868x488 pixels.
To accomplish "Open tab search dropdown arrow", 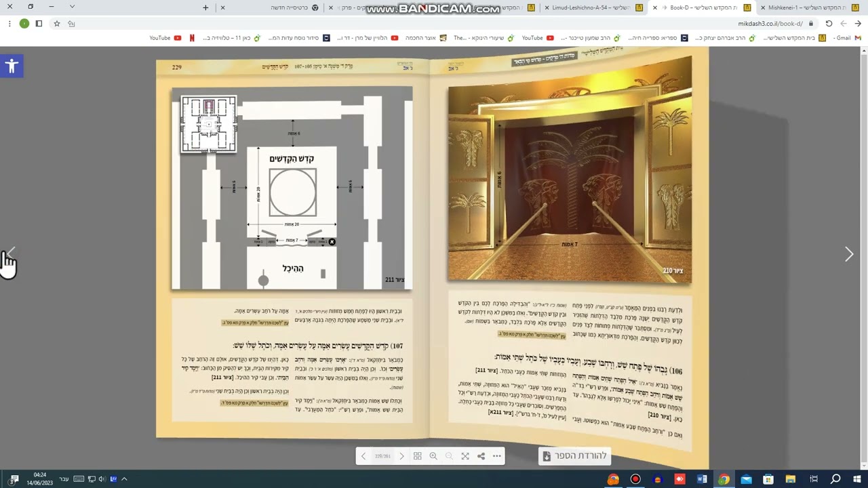I will [72, 7].
